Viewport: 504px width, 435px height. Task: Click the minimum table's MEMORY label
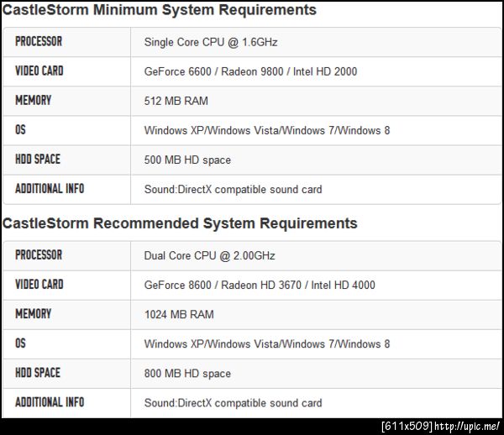point(33,100)
